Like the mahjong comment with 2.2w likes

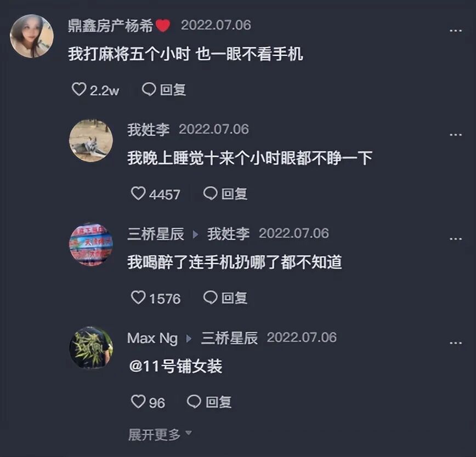79,89
